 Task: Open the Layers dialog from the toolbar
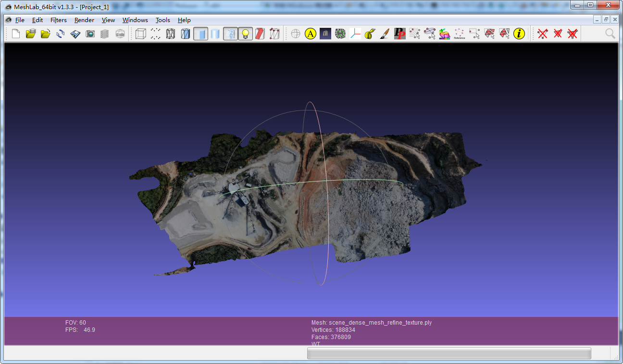[104, 34]
